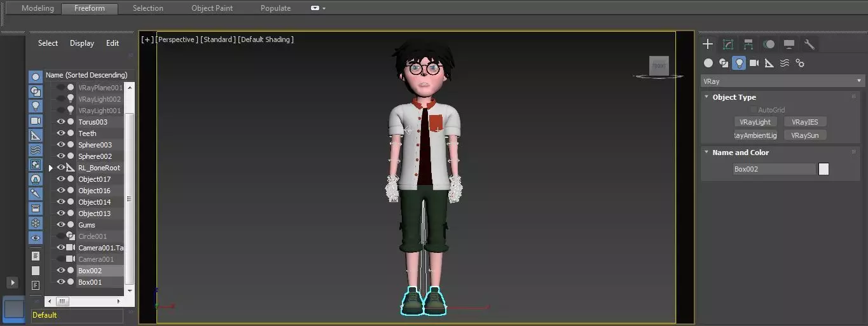Image resolution: width=868 pixels, height=326 pixels.
Task: Tick the AutoGrid checkbox
Action: (754, 110)
